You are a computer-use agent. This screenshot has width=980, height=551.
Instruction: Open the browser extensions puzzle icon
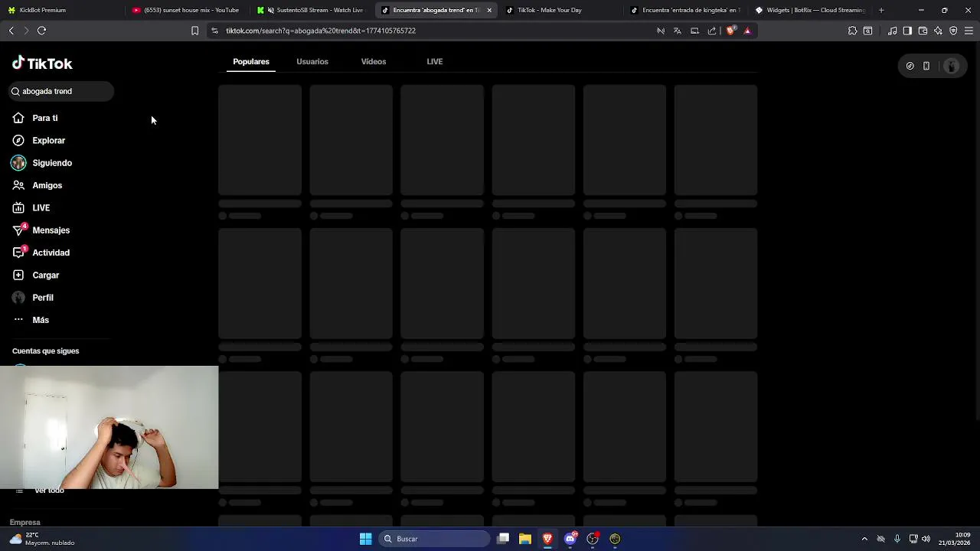point(852,31)
